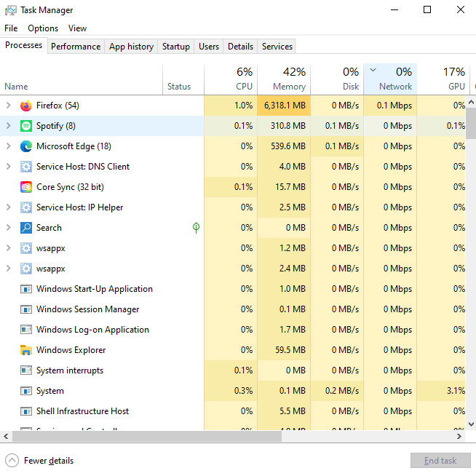Image resolution: width=476 pixels, height=476 pixels.
Task: Expand Service Host: DNS Client group
Action: point(9,167)
